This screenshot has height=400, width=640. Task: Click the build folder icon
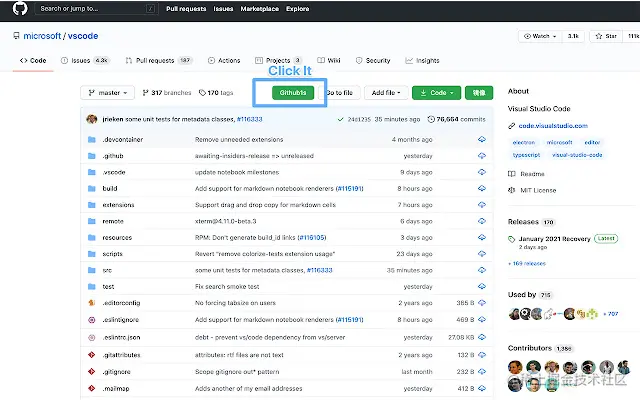click(92, 189)
